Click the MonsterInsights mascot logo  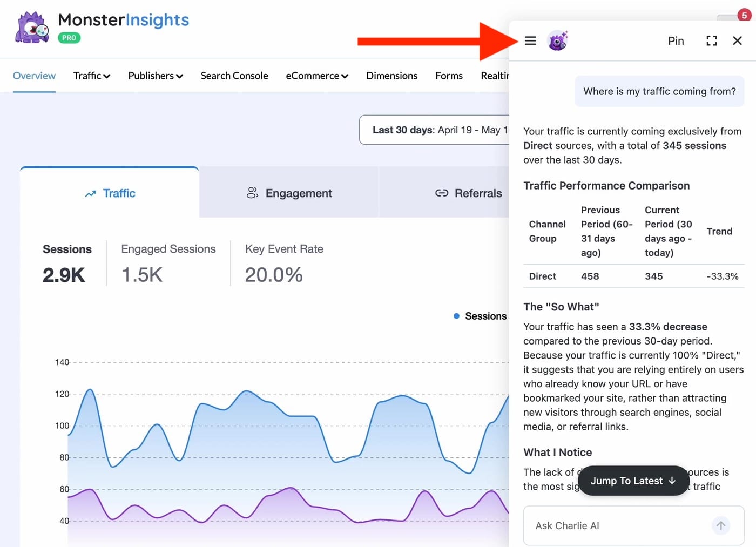[x=32, y=27]
